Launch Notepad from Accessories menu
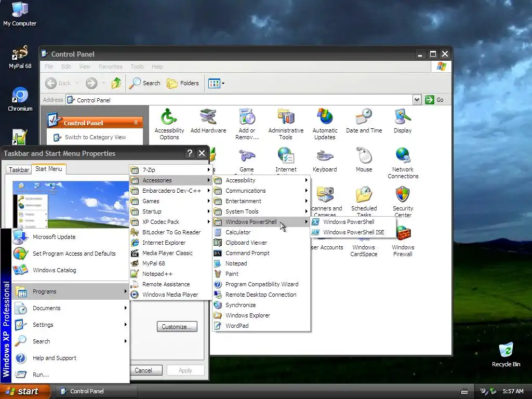 [x=261, y=263]
